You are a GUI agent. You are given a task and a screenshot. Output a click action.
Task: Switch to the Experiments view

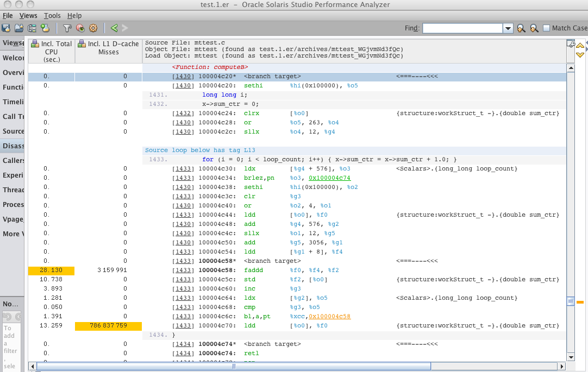(12, 175)
